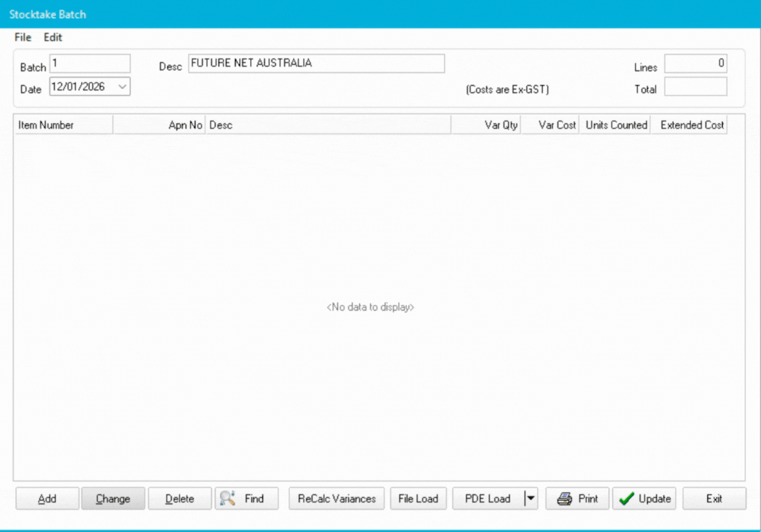Select the Extended Cost column header

689,125
